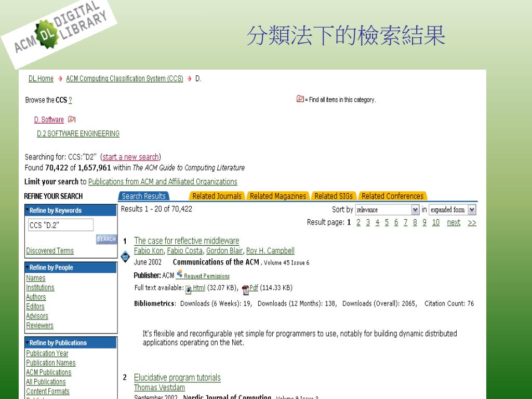The image size is (532, 399).
Task: Open the Related Conferences tab
Action: (x=393, y=196)
